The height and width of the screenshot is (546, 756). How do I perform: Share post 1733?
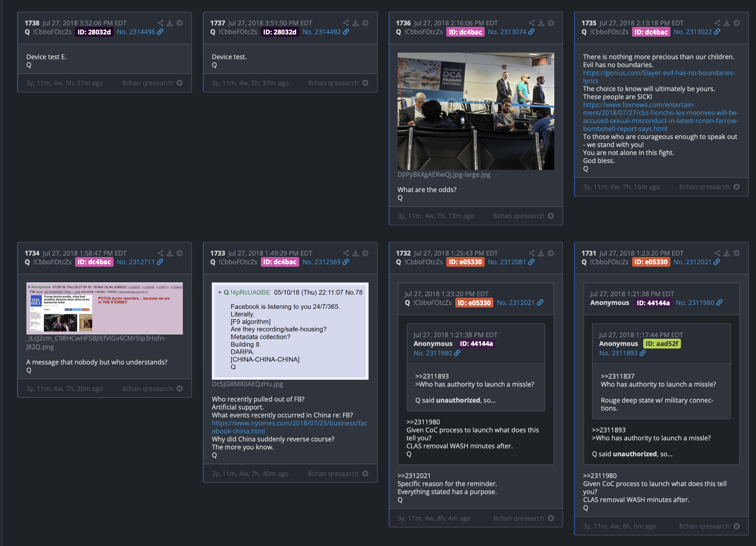tap(346, 253)
